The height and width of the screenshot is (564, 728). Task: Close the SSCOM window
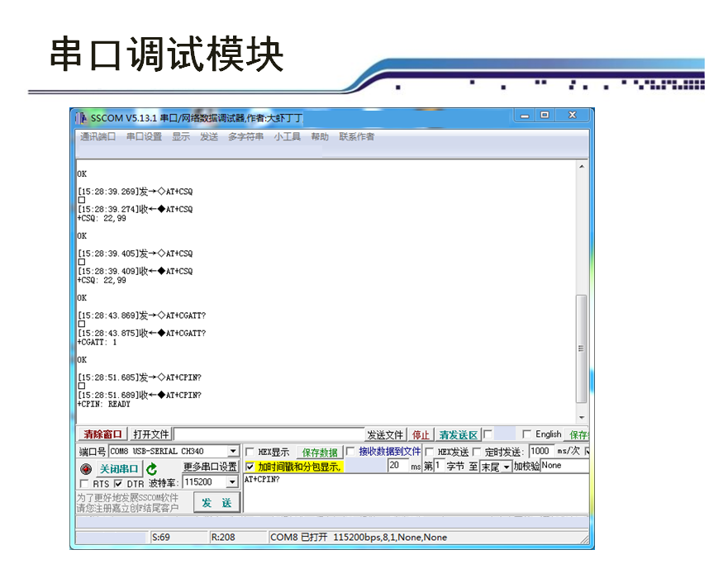(x=573, y=115)
